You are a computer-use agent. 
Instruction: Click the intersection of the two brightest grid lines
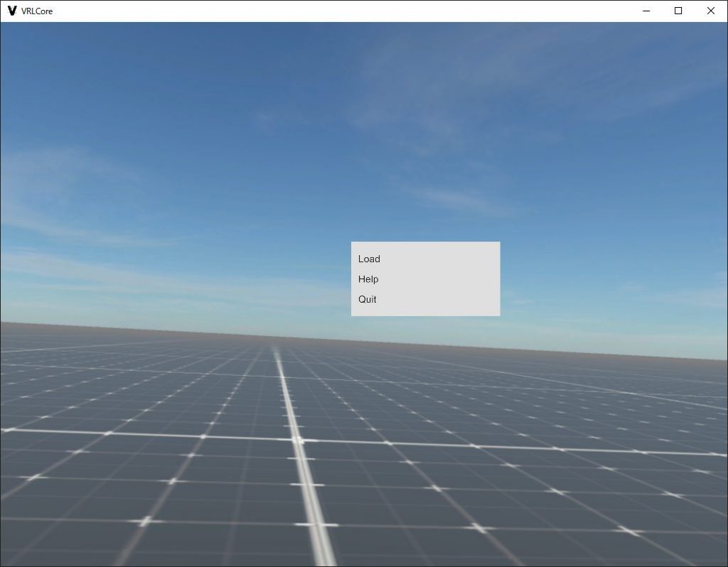pos(296,441)
